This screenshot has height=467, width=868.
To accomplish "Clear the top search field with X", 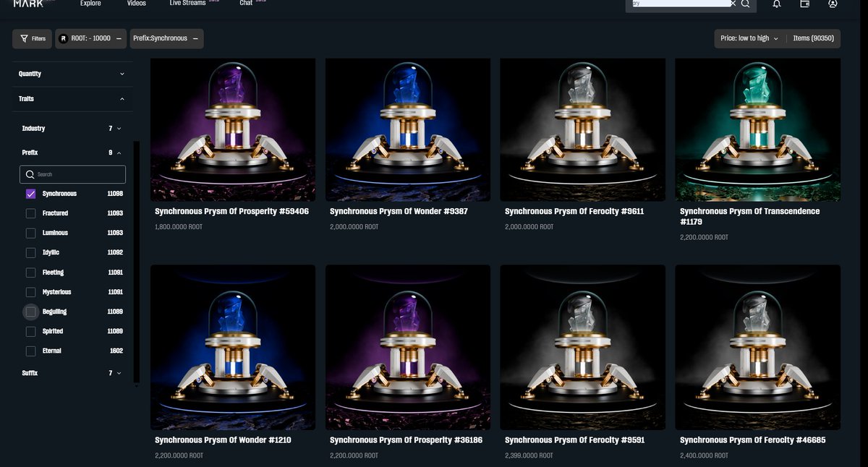I will (733, 4).
